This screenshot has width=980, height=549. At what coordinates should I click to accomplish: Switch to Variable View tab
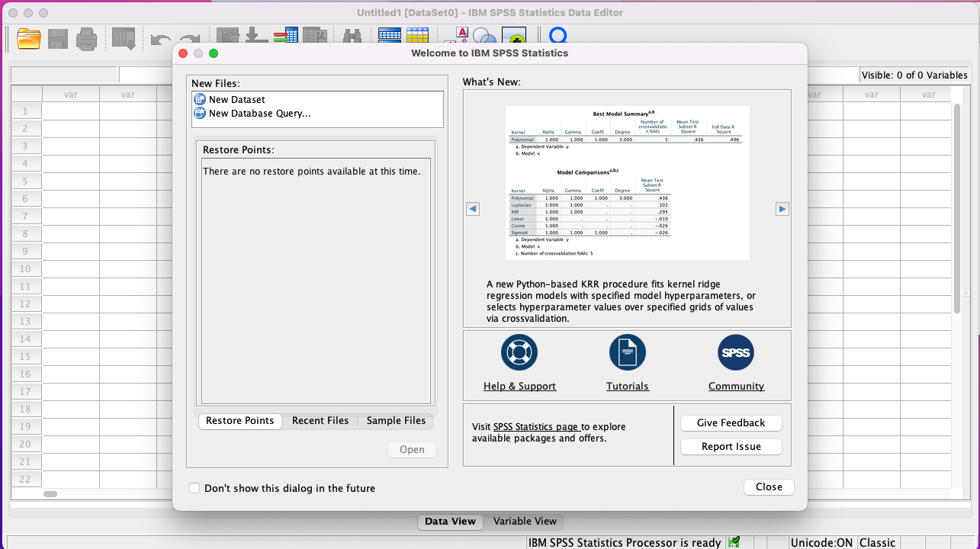tap(525, 522)
